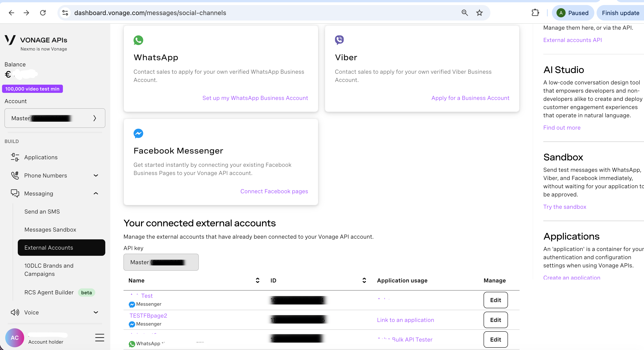Open the Master account selector in sidebar
The image size is (644, 350).
55,118
